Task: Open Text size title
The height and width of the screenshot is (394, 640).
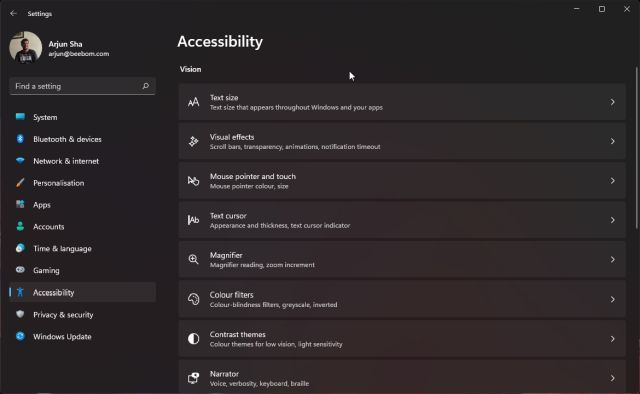Action: pyautogui.click(x=224, y=98)
